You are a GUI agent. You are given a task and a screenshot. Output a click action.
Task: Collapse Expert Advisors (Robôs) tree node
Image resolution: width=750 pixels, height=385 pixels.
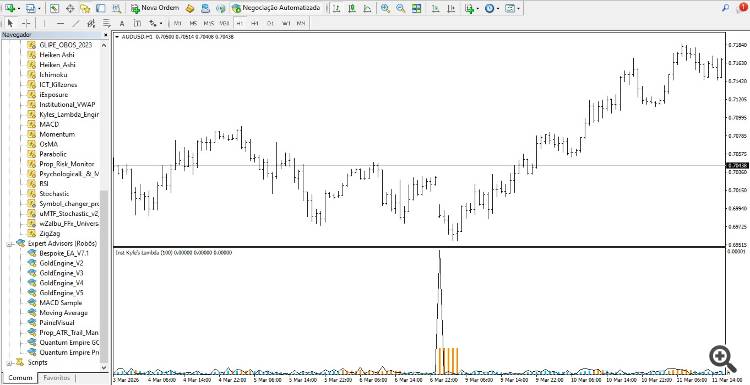[x=9, y=243]
